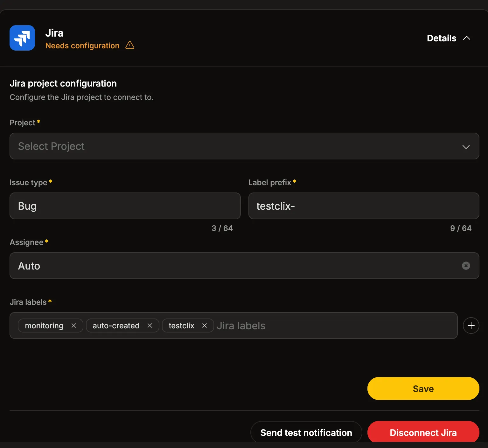Viewport: 488px width, 448px height.
Task: Click the Project field label
Action: [22, 122]
